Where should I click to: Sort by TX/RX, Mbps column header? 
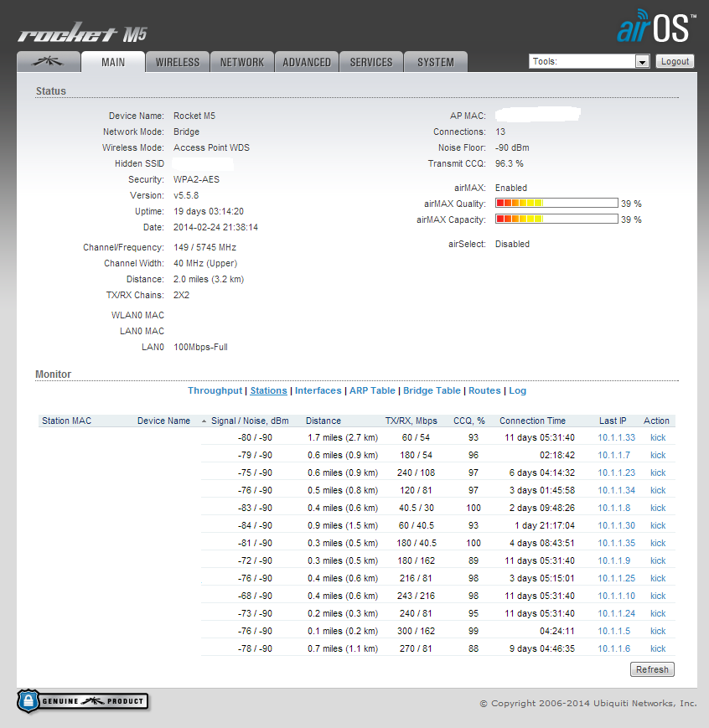(x=411, y=421)
